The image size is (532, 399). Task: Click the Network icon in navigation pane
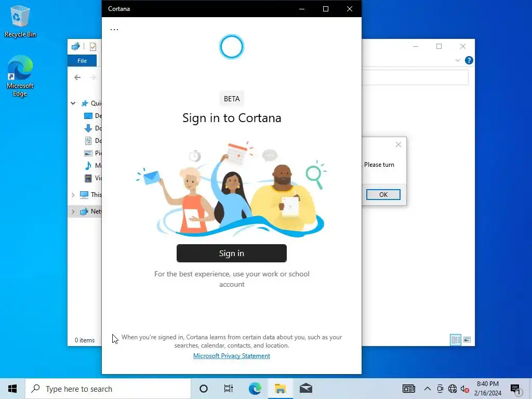tap(84, 211)
